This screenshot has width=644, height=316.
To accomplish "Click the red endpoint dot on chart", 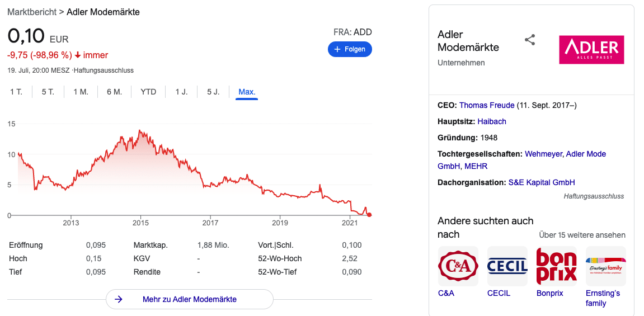I will click(369, 215).
